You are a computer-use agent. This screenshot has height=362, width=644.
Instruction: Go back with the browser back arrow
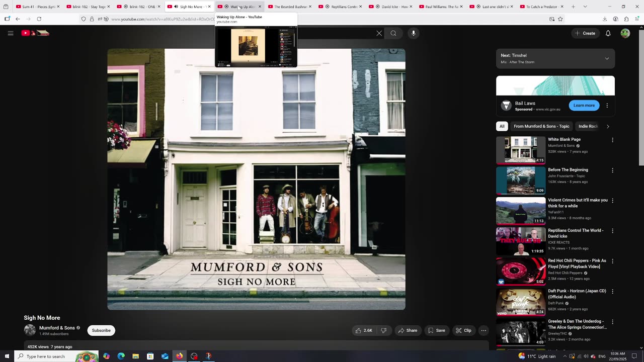(x=18, y=19)
